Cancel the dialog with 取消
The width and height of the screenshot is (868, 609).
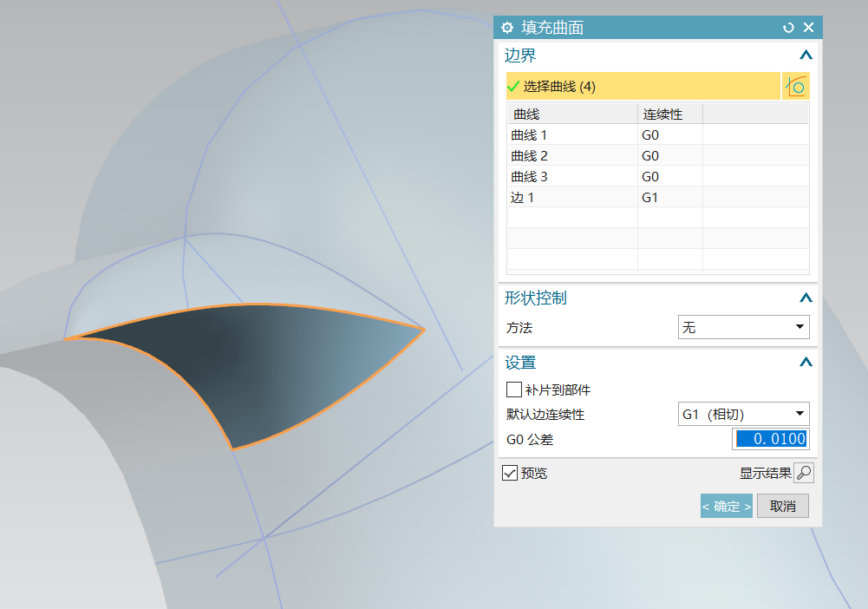[x=781, y=506]
